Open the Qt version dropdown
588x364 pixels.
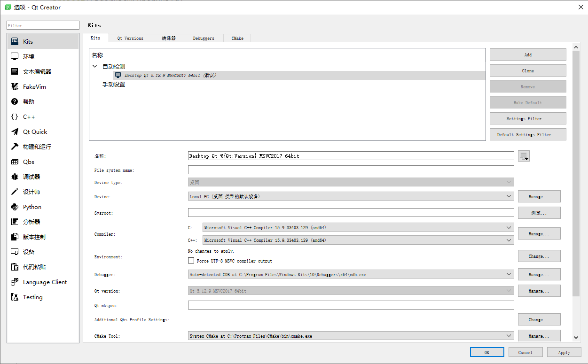point(351,291)
